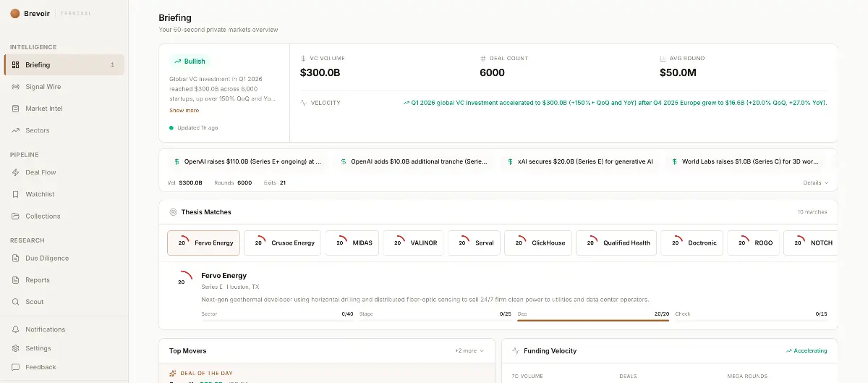Image resolution: width=868 pixels, height=383 pixels.
Task: Open the Watchlist page
Action: (x=64, y=194)
